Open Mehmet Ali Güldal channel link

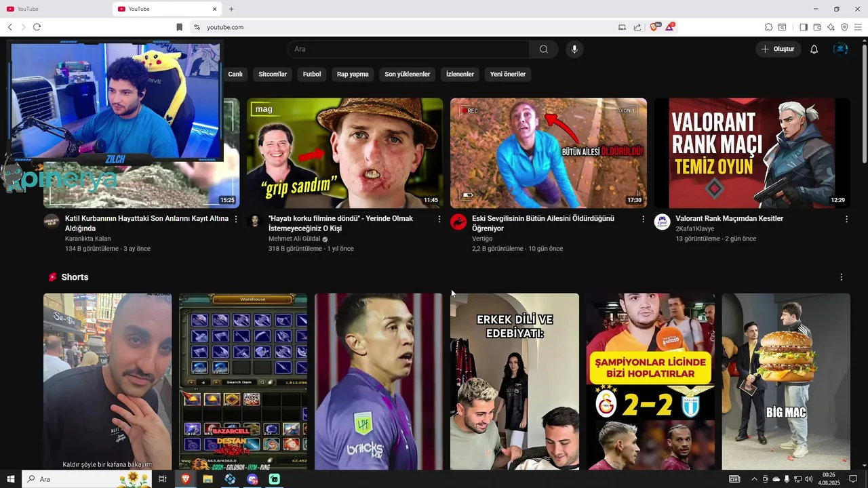coord(295,239)
